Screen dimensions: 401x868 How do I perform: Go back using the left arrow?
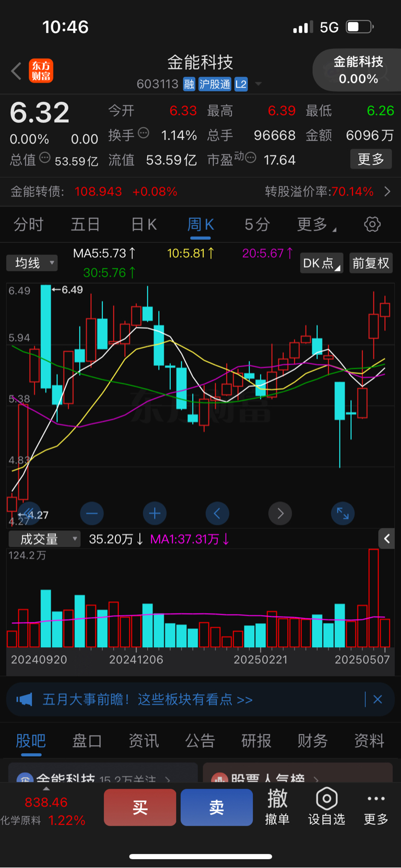tap(16, 71)
